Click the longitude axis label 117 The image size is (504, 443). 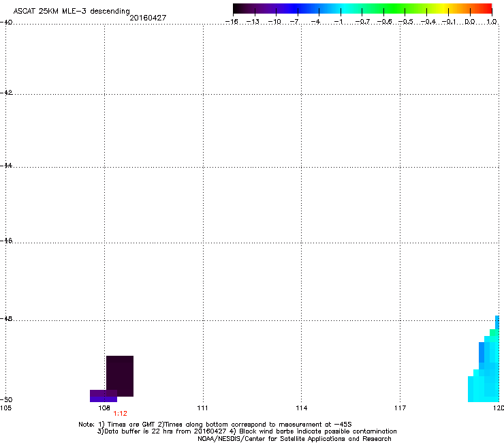tap(400, 408)
